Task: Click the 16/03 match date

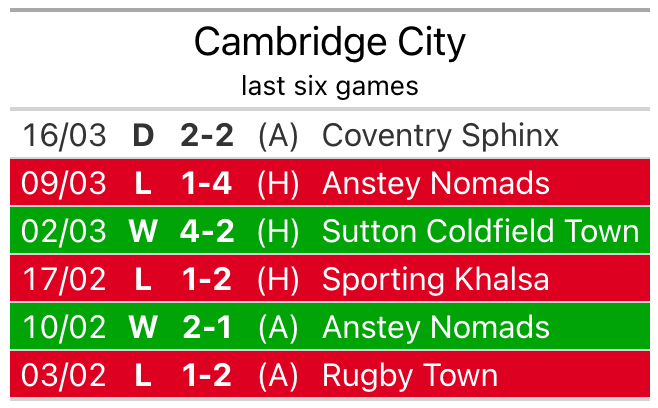Action: point(64,135)
